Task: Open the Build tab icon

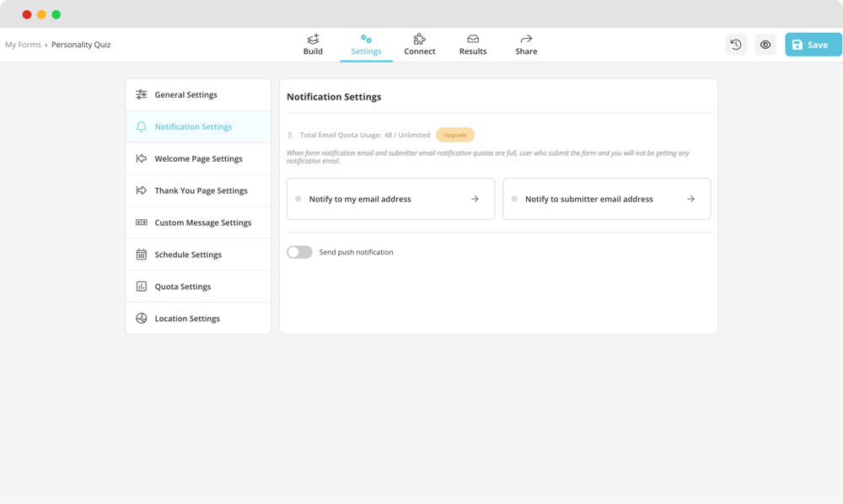Action: coord(312,38)
